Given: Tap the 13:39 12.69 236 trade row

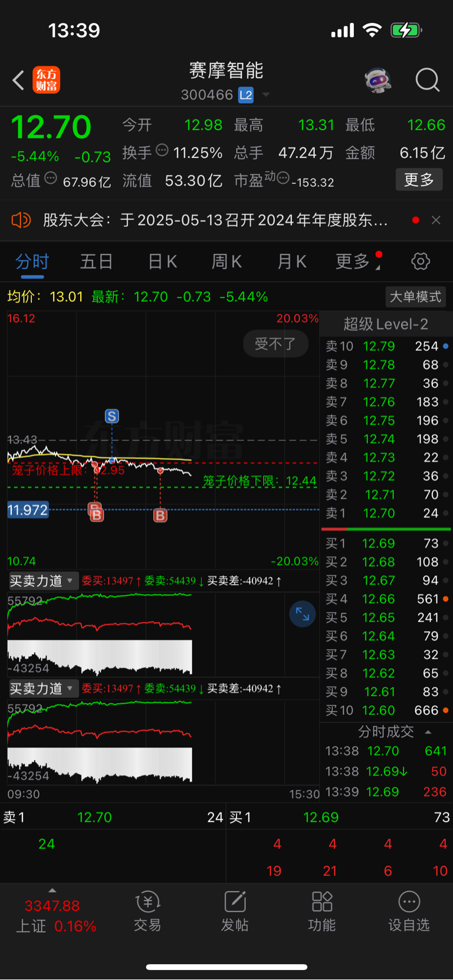Looking at the screenshot, I should 386,792.
